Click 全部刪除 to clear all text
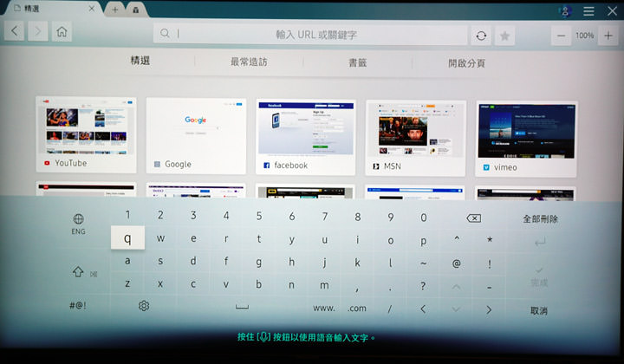 (x=541, y=218)
